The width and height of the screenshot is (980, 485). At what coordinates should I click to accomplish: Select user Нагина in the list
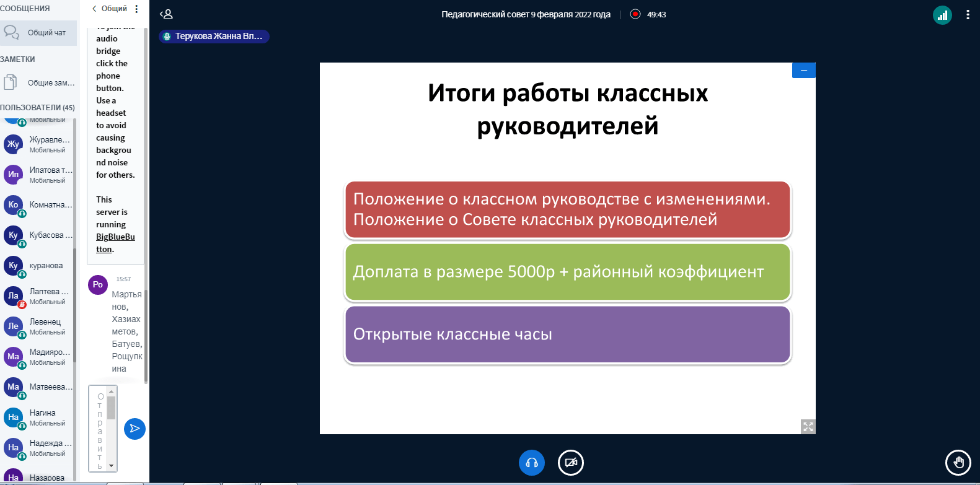(38, 417)
